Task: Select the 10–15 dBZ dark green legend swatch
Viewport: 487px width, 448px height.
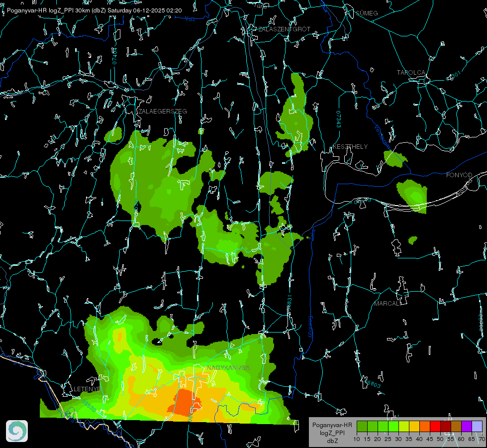Action: [x=362, y=426]
